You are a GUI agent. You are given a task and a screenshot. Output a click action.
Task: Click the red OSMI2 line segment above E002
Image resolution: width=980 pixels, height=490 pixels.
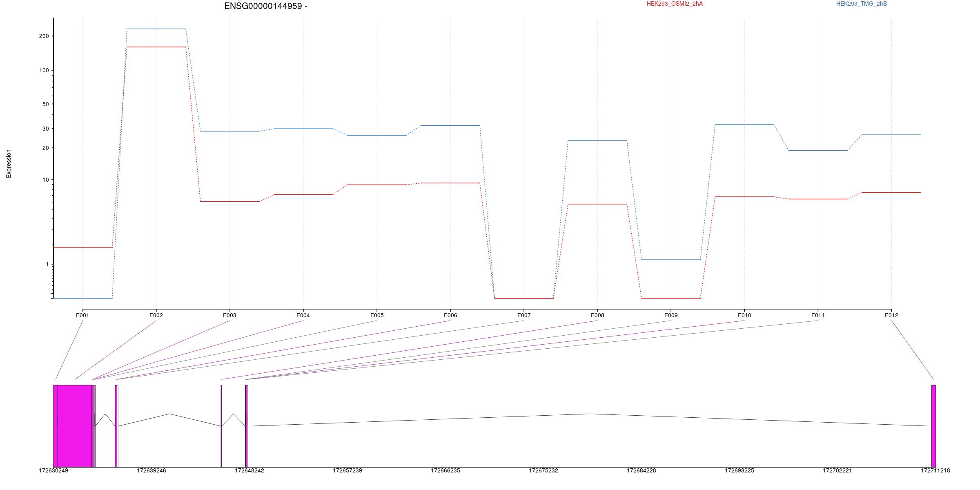click(156, 47)
